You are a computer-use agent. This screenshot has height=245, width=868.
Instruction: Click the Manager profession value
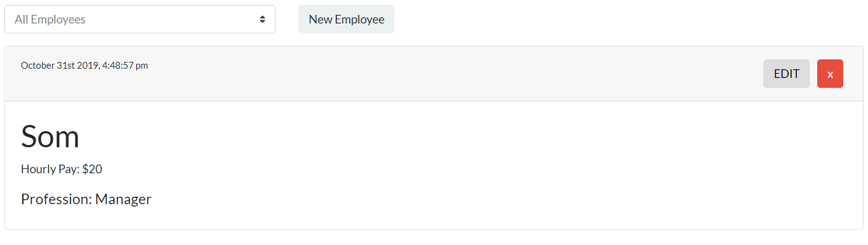pos(123,199)
